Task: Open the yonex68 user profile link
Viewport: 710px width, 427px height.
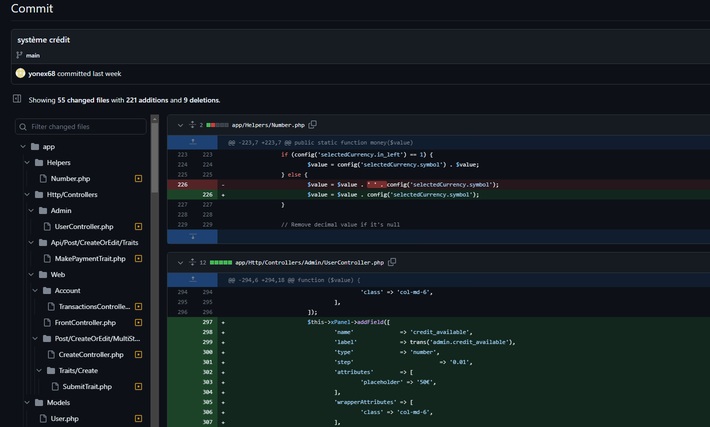Action: tap(42, 73)
